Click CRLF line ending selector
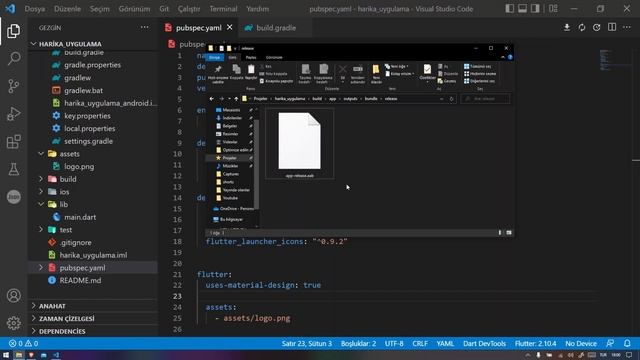640x360 pixels. (x=420, y=344)
